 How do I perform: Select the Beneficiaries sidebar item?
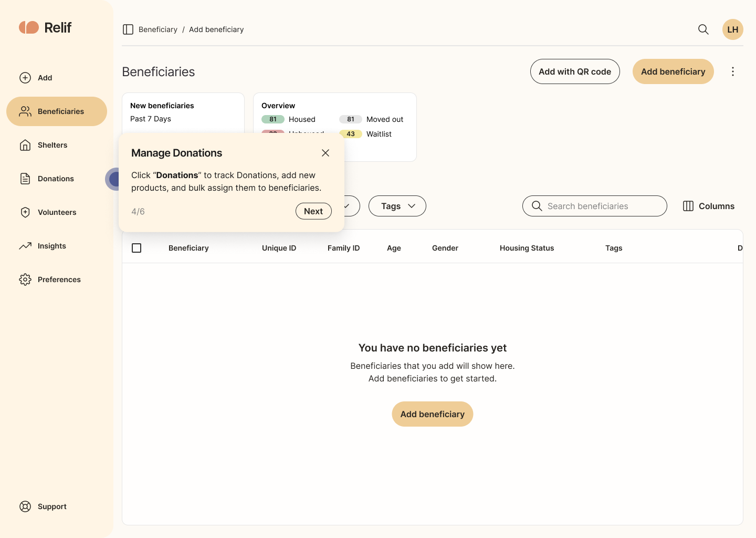(x=57, y=111)
